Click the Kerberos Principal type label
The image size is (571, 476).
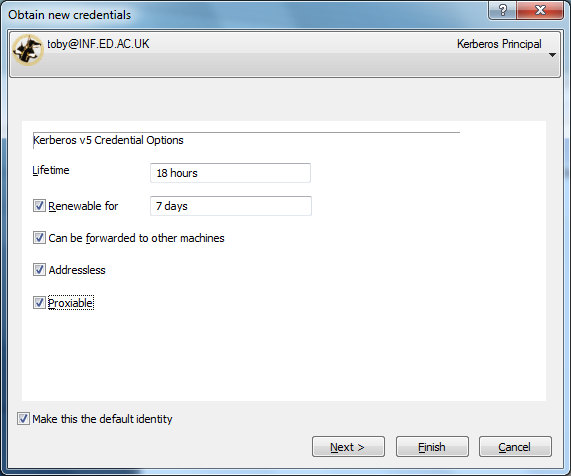[x=499, y=44]
